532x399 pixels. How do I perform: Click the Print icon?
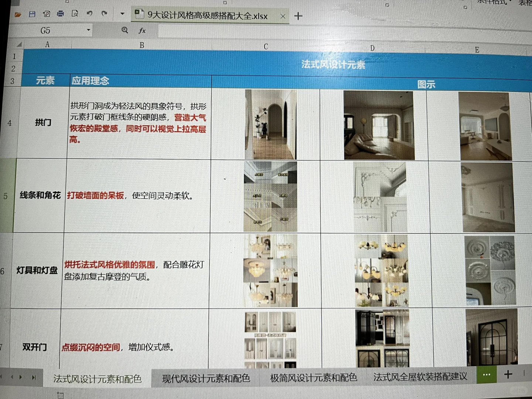pos(60,13)
